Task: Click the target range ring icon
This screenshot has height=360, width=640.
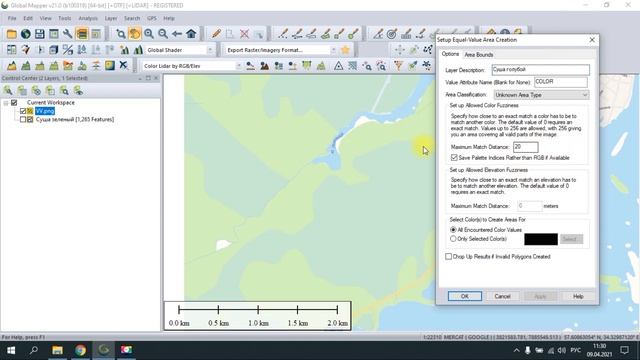Action: pyautogui.click(x=392, y=34)
